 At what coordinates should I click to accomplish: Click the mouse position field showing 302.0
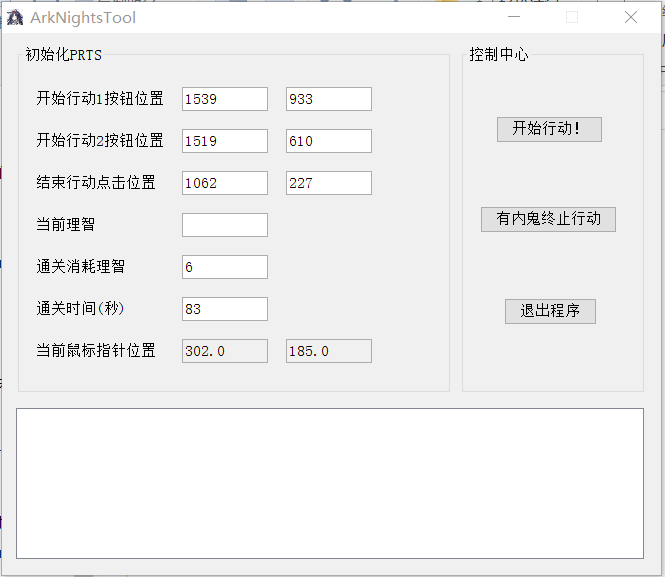225,351
